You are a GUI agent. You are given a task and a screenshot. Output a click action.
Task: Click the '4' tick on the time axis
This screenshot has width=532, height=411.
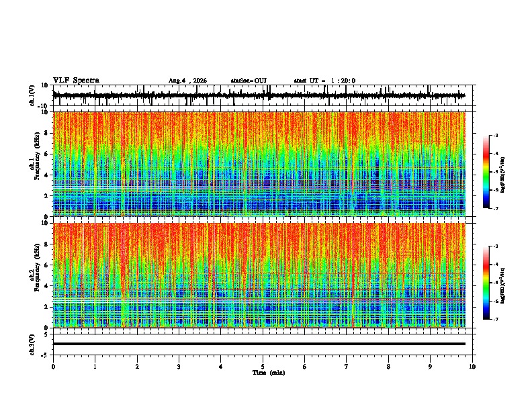pyautogui.click(x=221, y=367)
